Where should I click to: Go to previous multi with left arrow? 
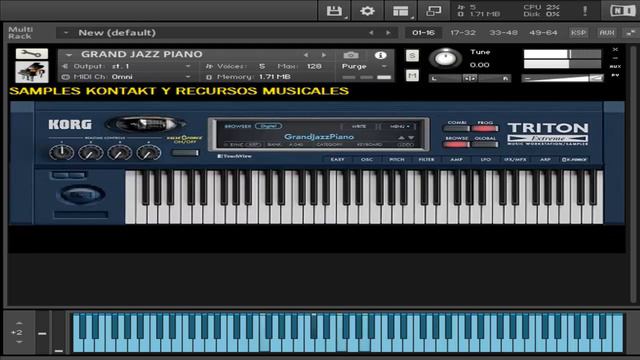[x=371, y=33]
